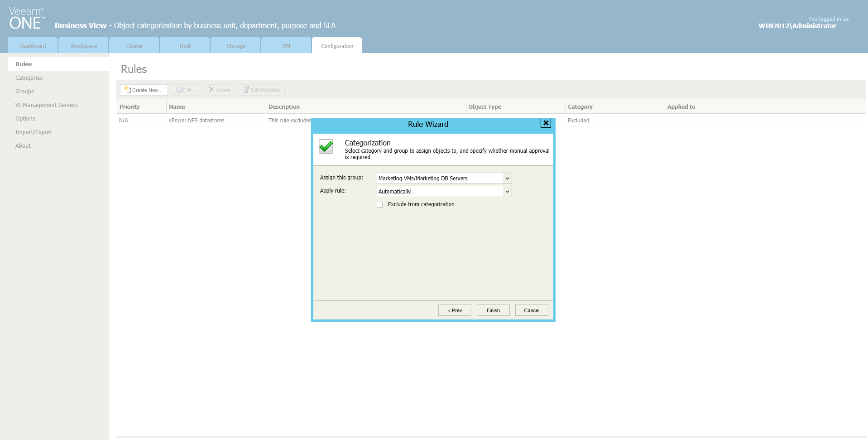The height and width of the screenshot is (440, 868).
Task: Open the Assign this group dropdown
Action: click(506, 178)
